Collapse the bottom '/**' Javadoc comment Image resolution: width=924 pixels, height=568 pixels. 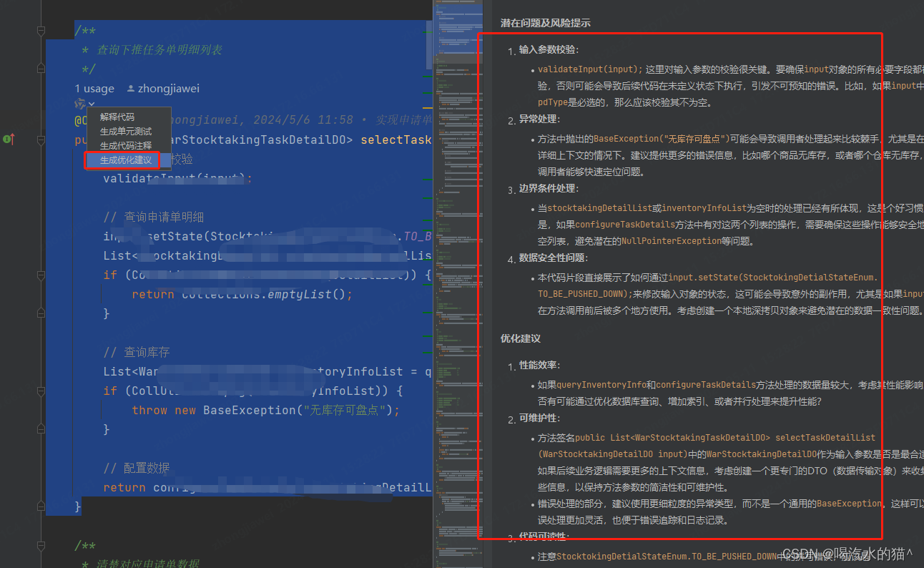(41, 545)
